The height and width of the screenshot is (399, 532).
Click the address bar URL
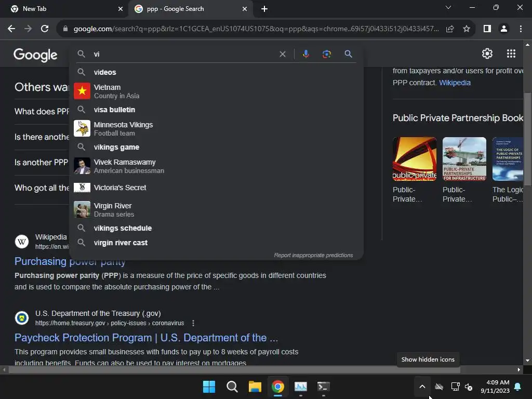(256, 29)
